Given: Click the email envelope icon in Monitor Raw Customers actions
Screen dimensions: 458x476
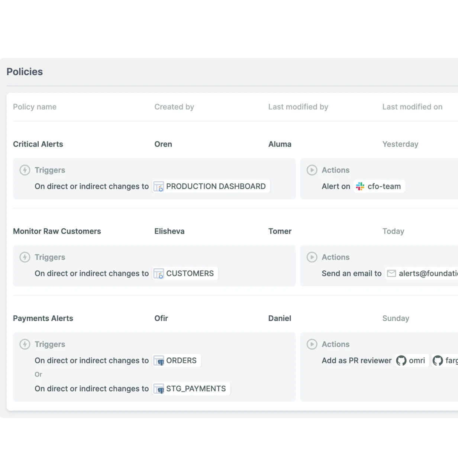Looking at the screenshot, I should point(391,273).
